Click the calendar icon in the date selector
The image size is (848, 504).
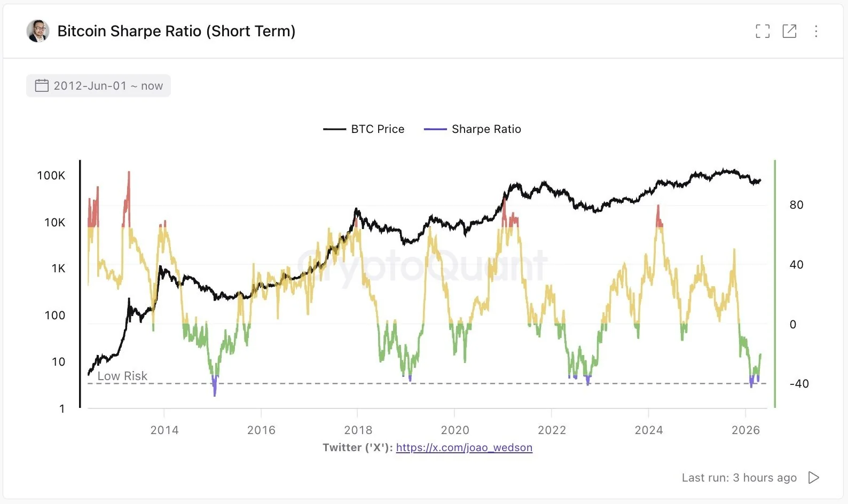click(42, 85)
